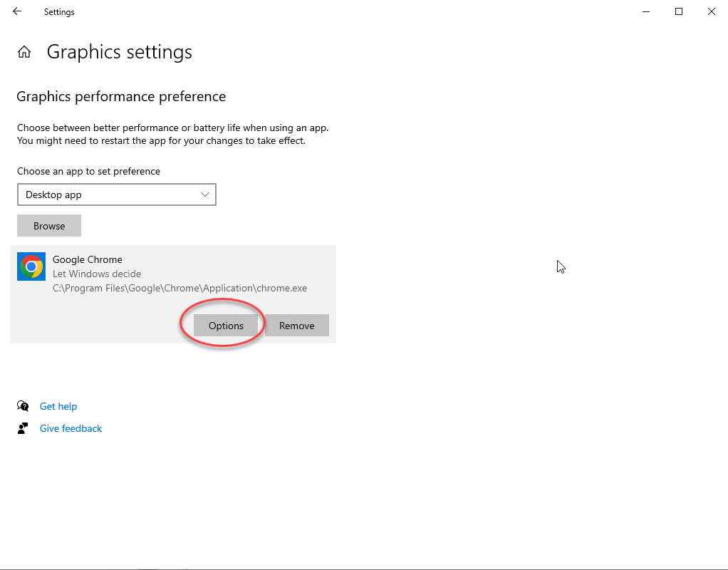
Task: Select the Google Chrome app name
Action: pos(88,259)
